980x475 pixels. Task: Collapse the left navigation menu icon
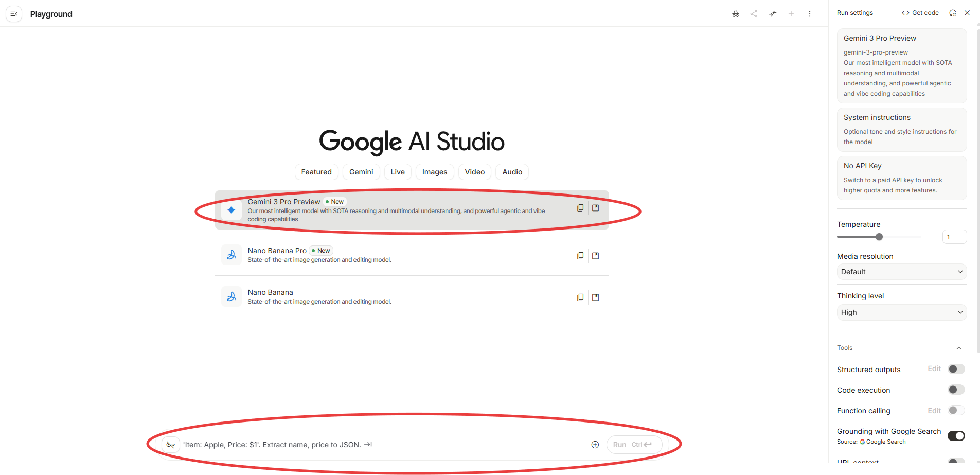14,14
